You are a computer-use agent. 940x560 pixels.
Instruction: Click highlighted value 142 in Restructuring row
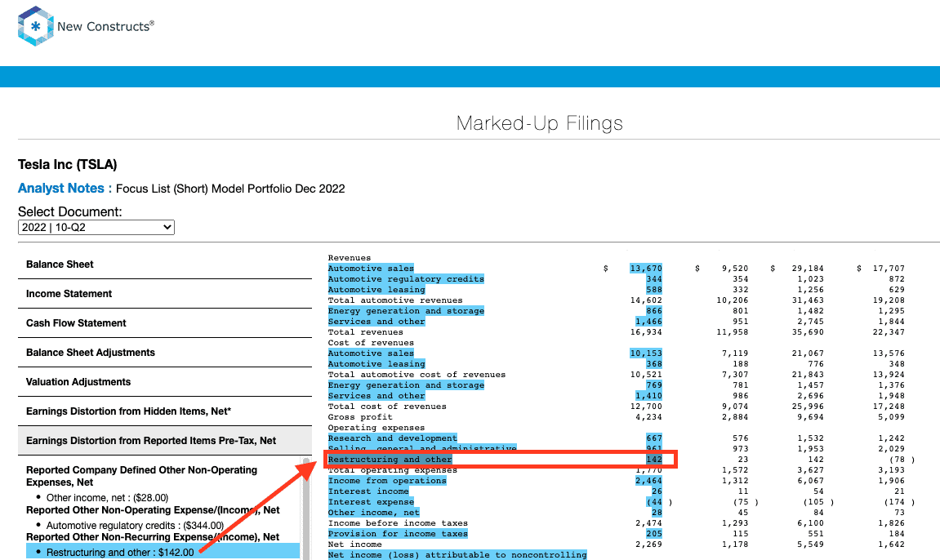point(654,460)
